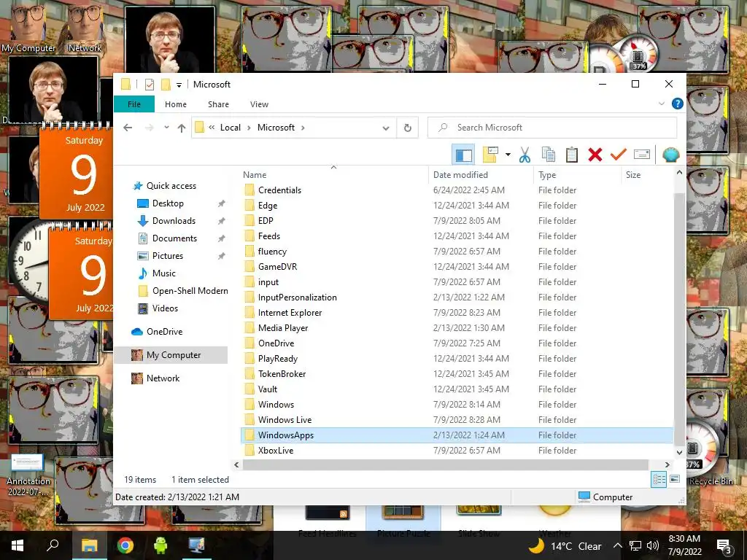
Task: Sort by the Name column header
Action: click(333, 175)
